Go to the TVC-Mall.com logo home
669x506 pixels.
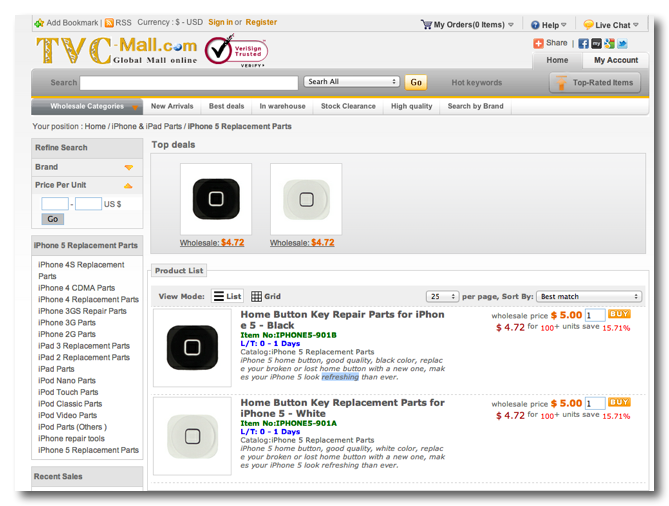coord(116,50)
